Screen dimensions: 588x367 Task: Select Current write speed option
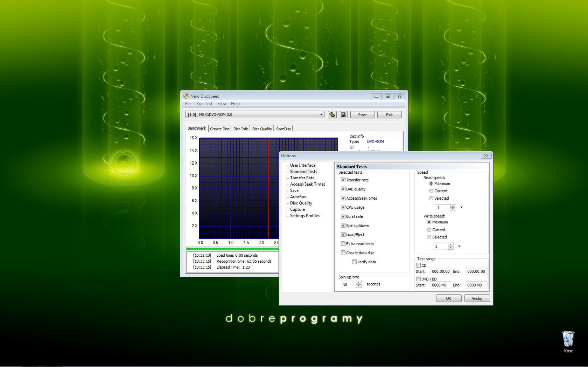pyautogui.click(x=429, y=230)
